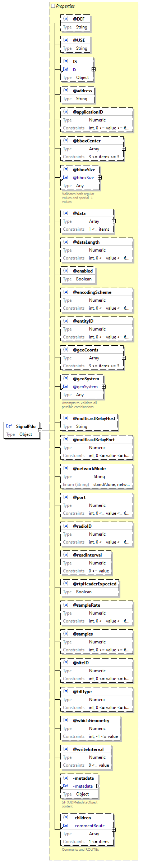
Task: Click the property icon beside @geoCoords
Action: point(66,350)
